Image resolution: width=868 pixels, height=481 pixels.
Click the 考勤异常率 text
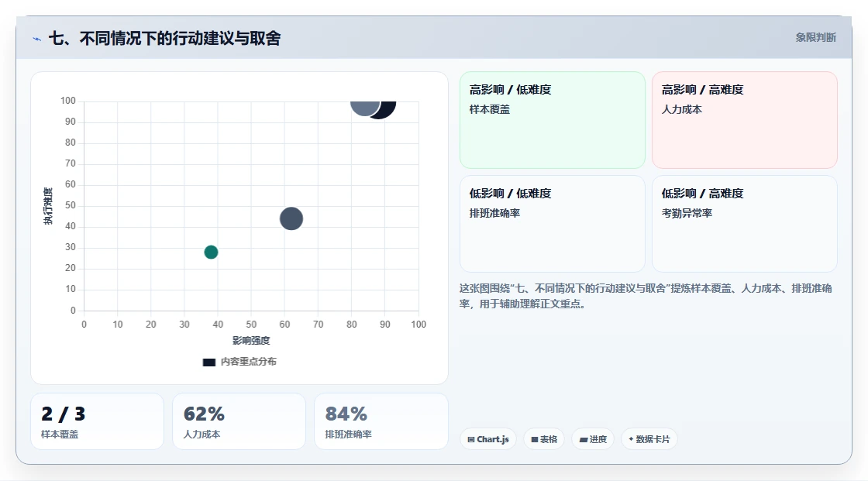pyautogui.click(x=687, y=213)
